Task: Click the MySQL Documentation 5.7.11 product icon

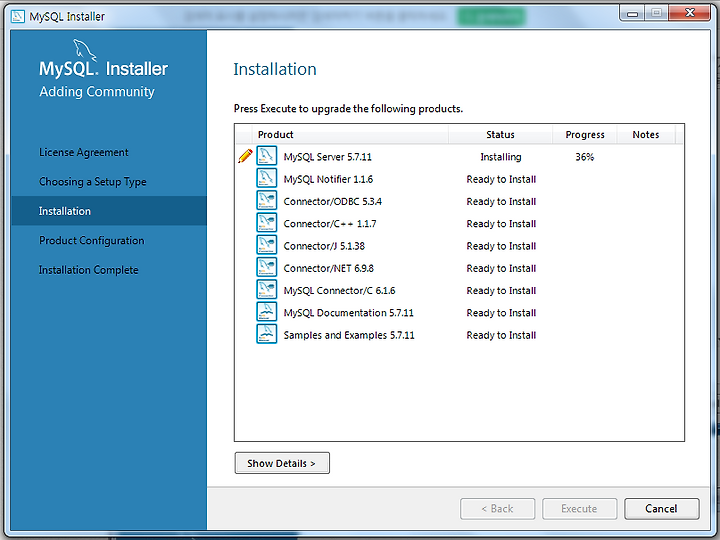Action: click(266, 312)
